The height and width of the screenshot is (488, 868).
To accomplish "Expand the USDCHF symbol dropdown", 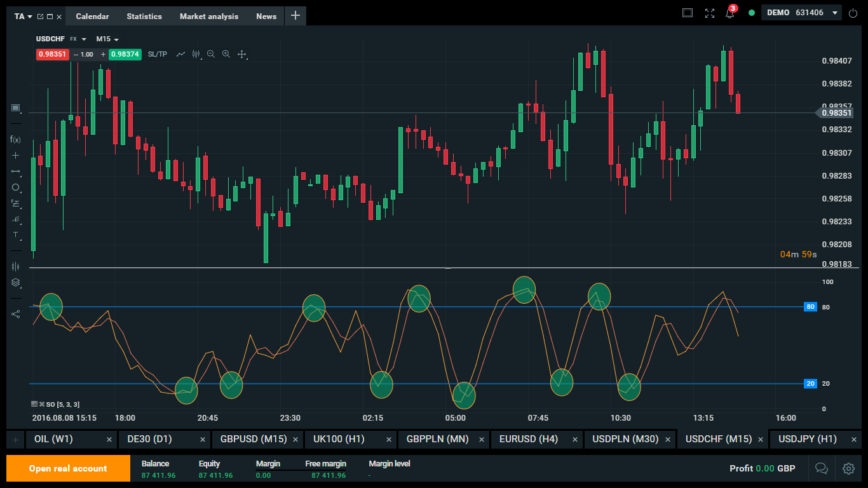I will click(x=84, y=39).
